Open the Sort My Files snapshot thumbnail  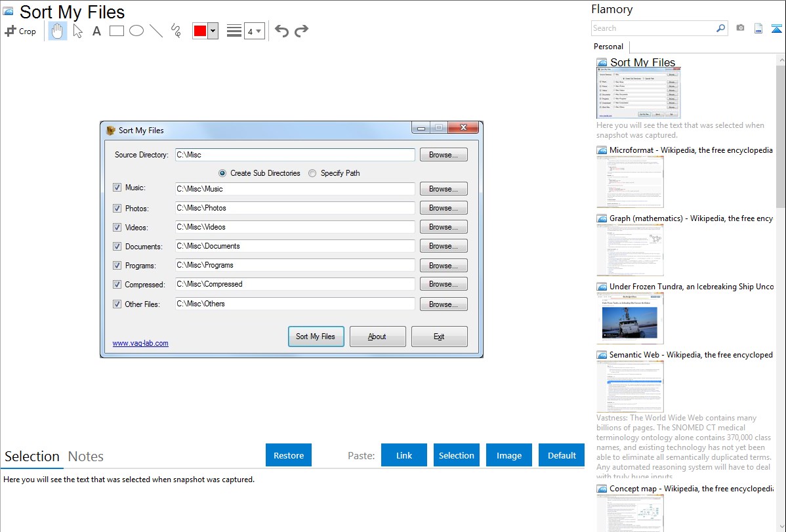[x=638, y=93]
